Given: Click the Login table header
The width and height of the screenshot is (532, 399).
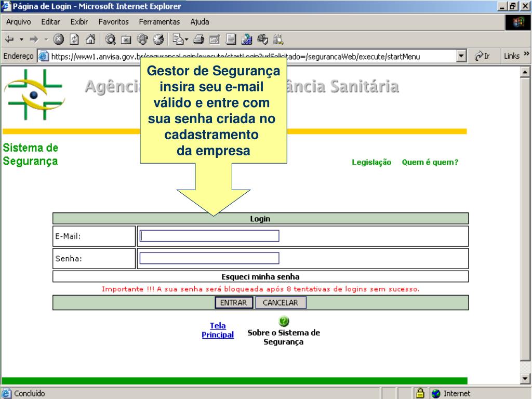Looking at the screenshot, I should [x=260, y=219].
